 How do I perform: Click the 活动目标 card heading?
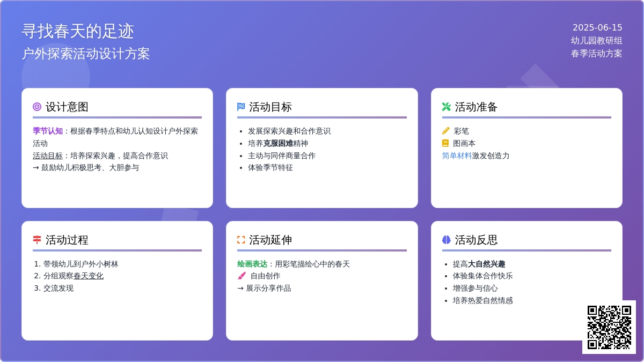[270, 107]
